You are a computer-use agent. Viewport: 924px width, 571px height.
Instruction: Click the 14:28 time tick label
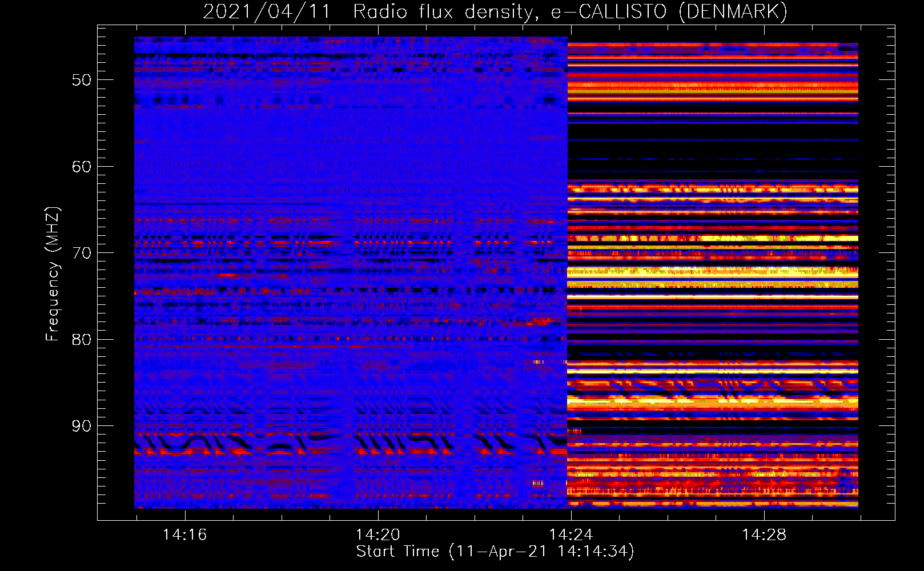(x=764, y=535)
